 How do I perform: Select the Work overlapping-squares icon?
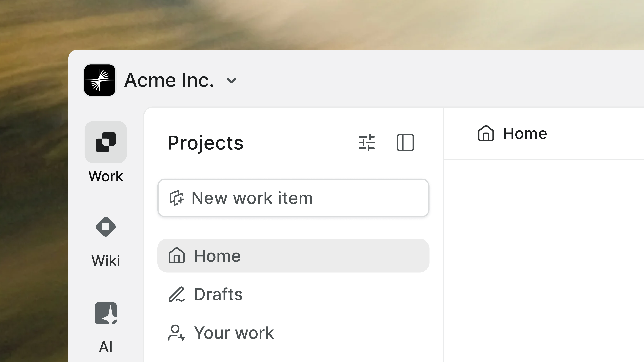point(106,142)
